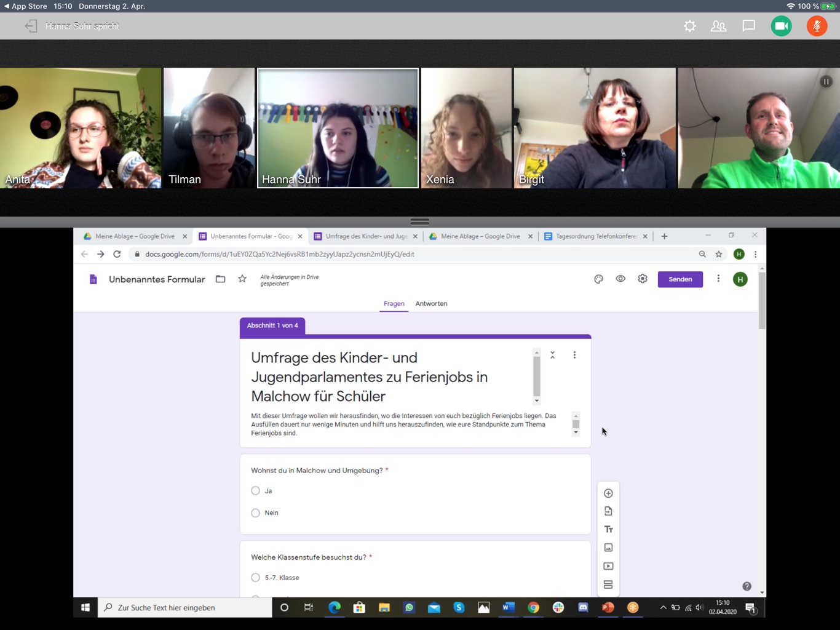The width and height of the screenshot is (840, 630).
Task: Open Chrome profile H avatar
Action: [739, 254]
